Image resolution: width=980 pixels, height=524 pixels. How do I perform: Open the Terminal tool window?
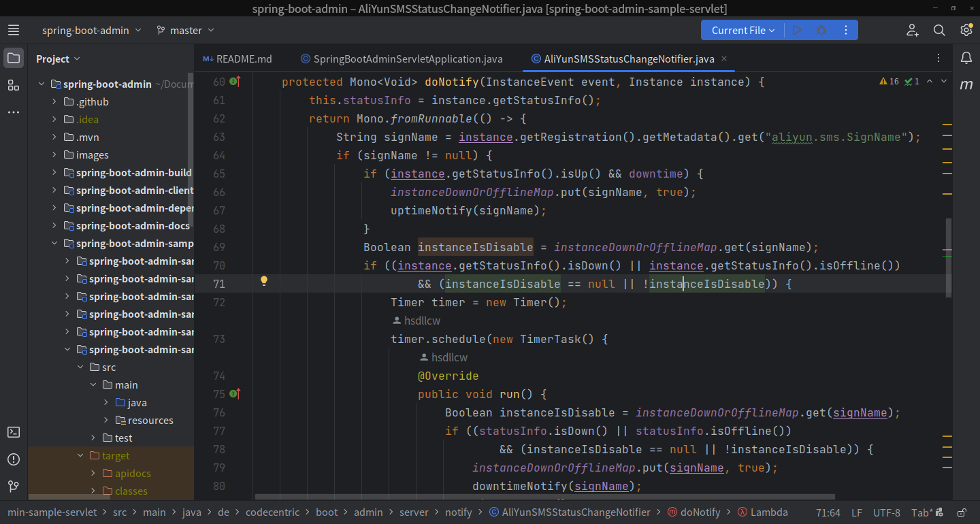click(14, 432)
